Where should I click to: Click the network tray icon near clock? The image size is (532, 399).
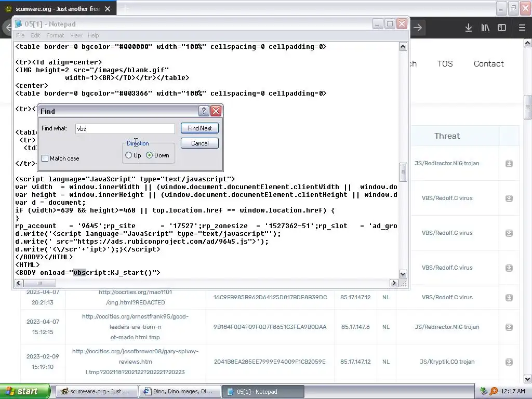tap(484, 391)
